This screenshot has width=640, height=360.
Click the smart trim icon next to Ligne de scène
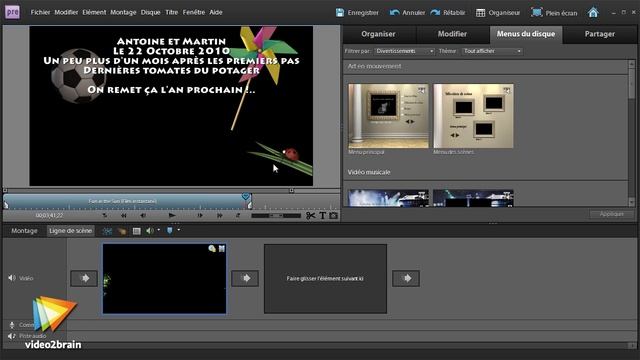point(107,231)
